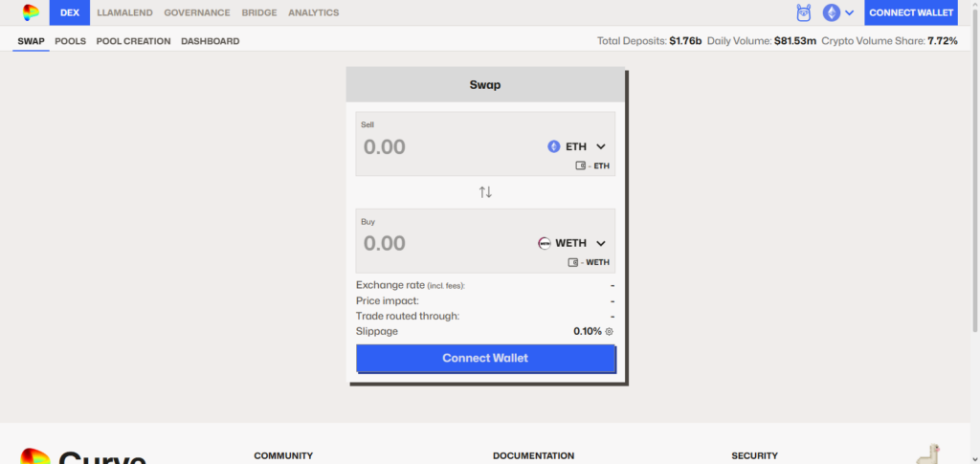980x464 pixels.
Task: Swap sell and buy tokens with arrows icon
Action: (x=485, y=192)
